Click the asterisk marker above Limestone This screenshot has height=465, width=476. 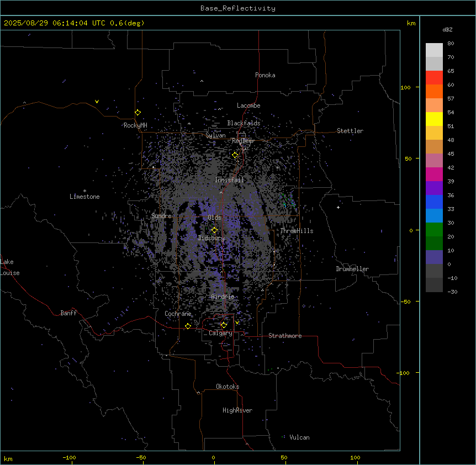click(84, 191)
